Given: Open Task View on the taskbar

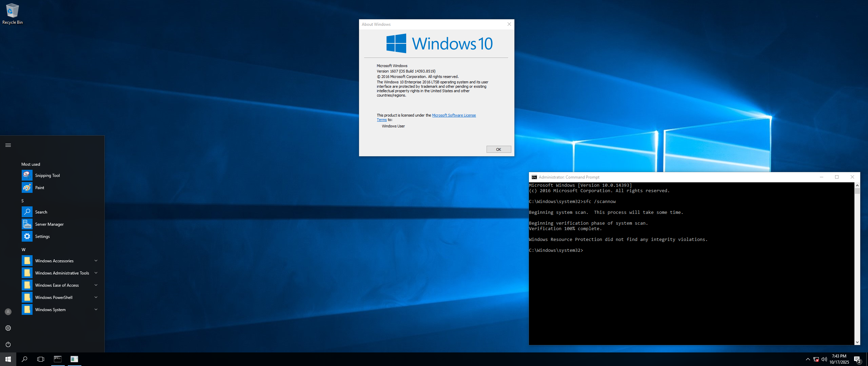Looking at the screenshot, I should coord(41,359).
